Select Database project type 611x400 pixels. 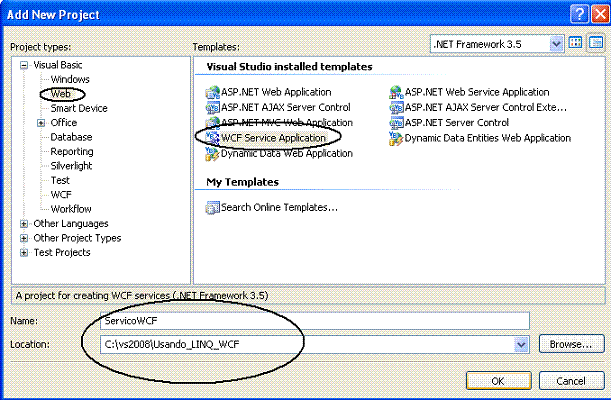click(x=71, y=137)
